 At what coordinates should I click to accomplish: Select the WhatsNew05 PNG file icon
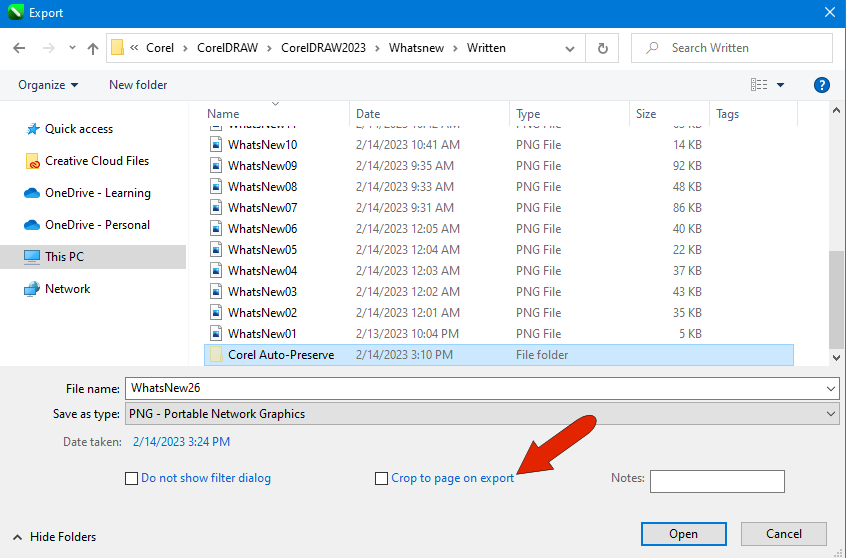click(x=215, y=250)
